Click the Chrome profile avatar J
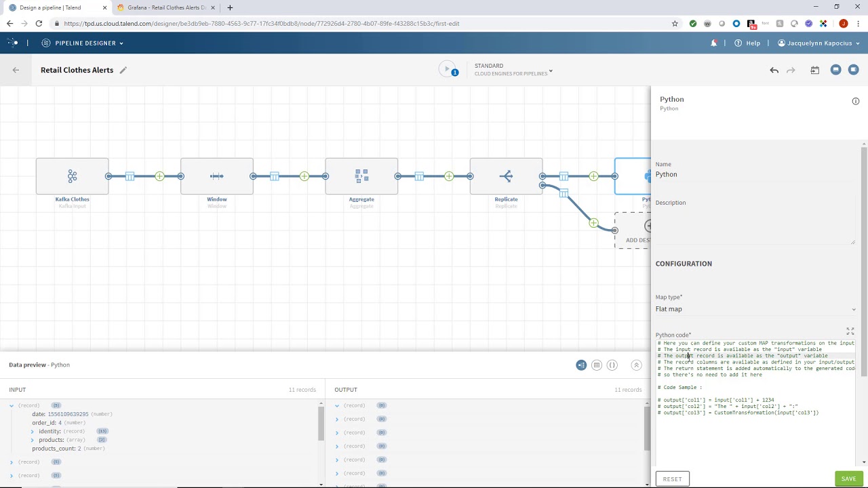The image size is (868, 488). pyautogui.click(x=844, y=23)
